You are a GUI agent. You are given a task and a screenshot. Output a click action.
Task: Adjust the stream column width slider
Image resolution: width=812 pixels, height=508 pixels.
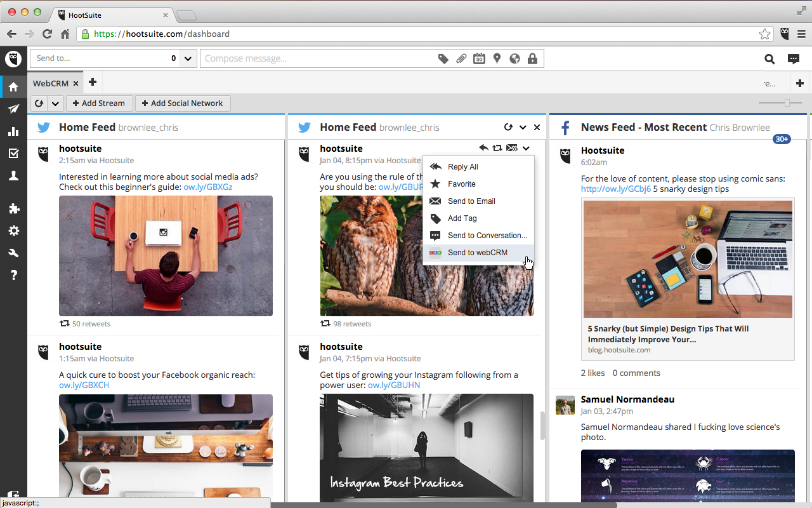point(787,103)
